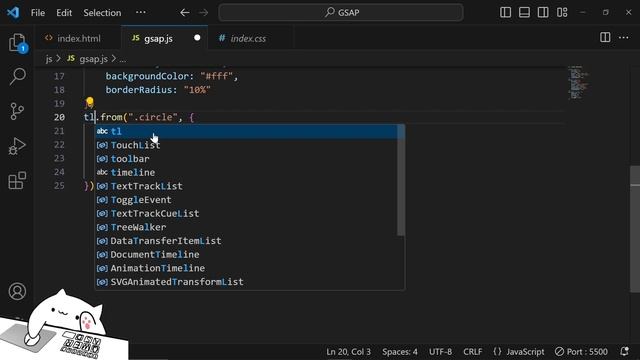This screenshot has height=360, width=640.
Task: Select the 'DataTransferItemList' suggestion
Action: click(246, 241)
